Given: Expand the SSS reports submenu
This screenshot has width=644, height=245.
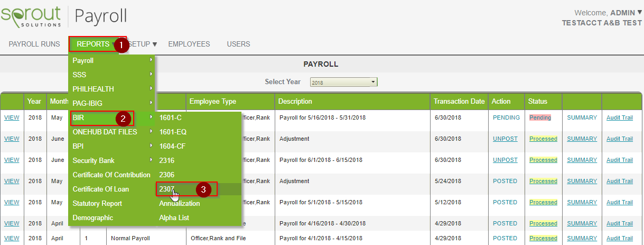Looking at the screenshot, I should tap(112, 75).
